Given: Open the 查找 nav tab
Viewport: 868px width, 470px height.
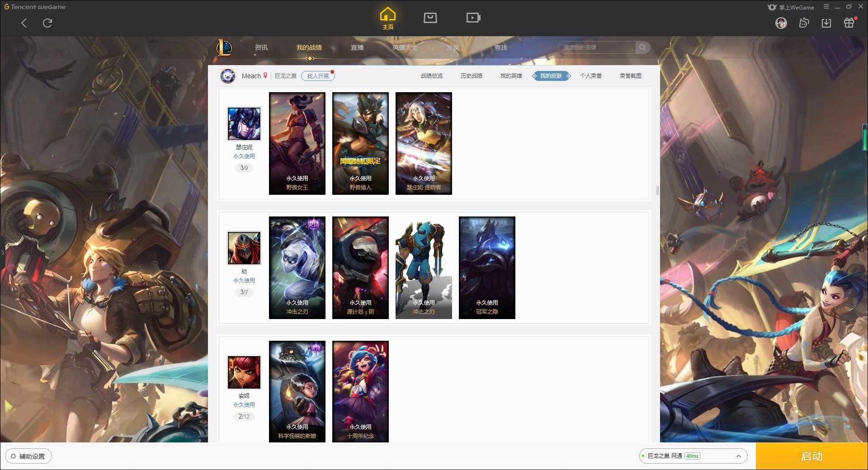Looking at the screenshot, I should coord(501,47).
